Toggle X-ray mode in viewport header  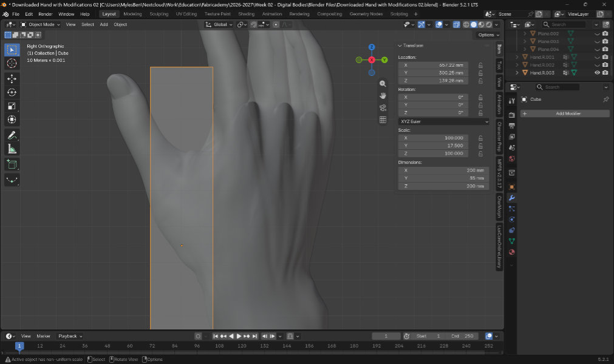click(456, 24)
